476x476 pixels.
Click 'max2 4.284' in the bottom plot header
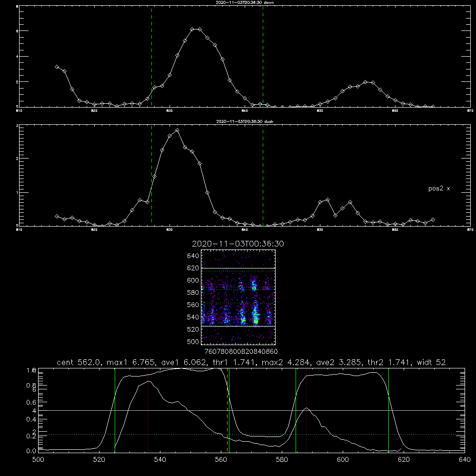286,362
